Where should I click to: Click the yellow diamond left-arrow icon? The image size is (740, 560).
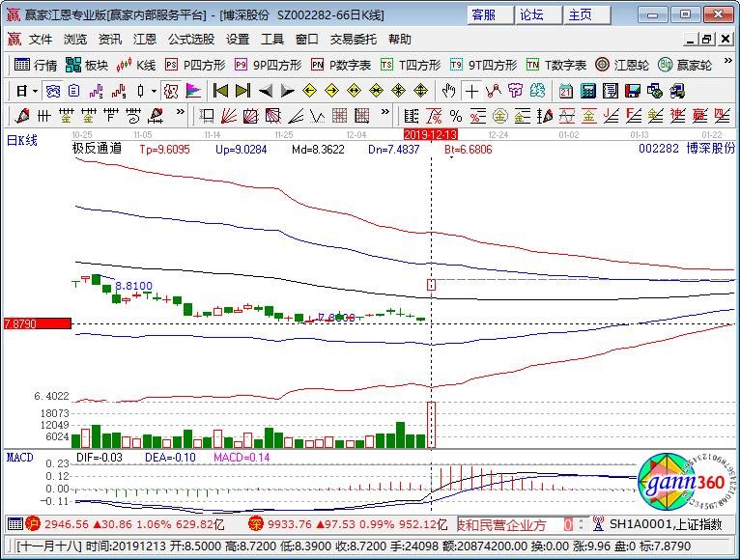point(309,91)
